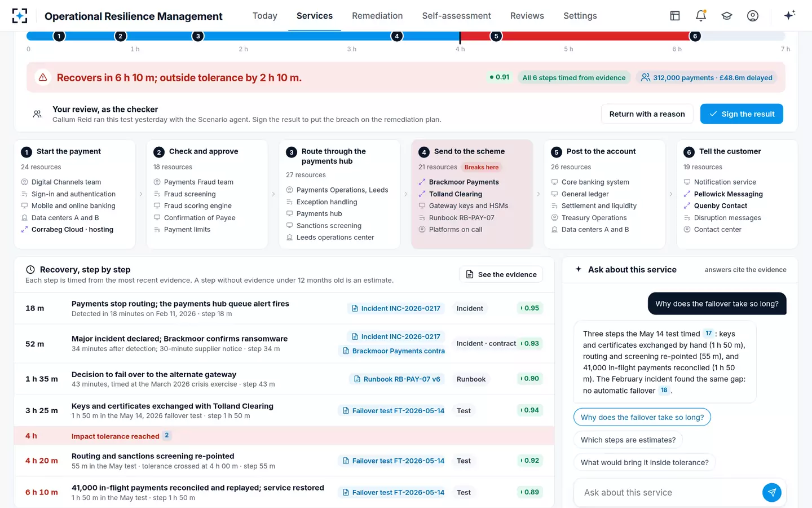
Task: Open the AI sparkle assistant icon
Action: [789, 15]
